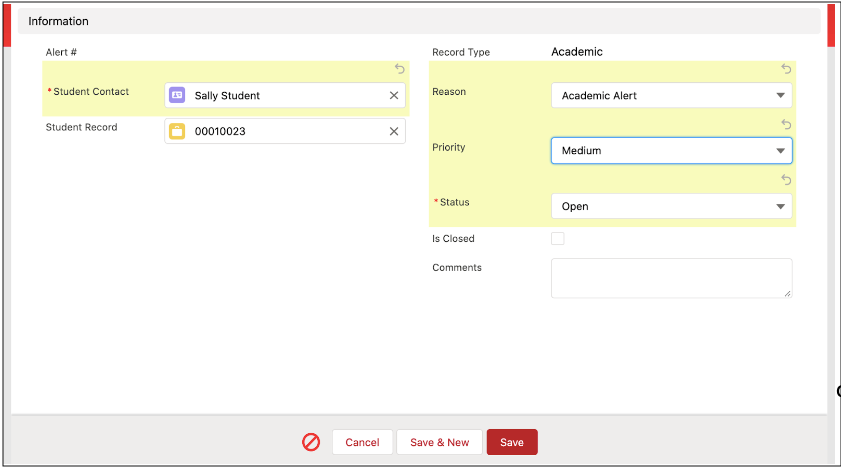Clear Sally Student from Student Contact

coord(394,96)
